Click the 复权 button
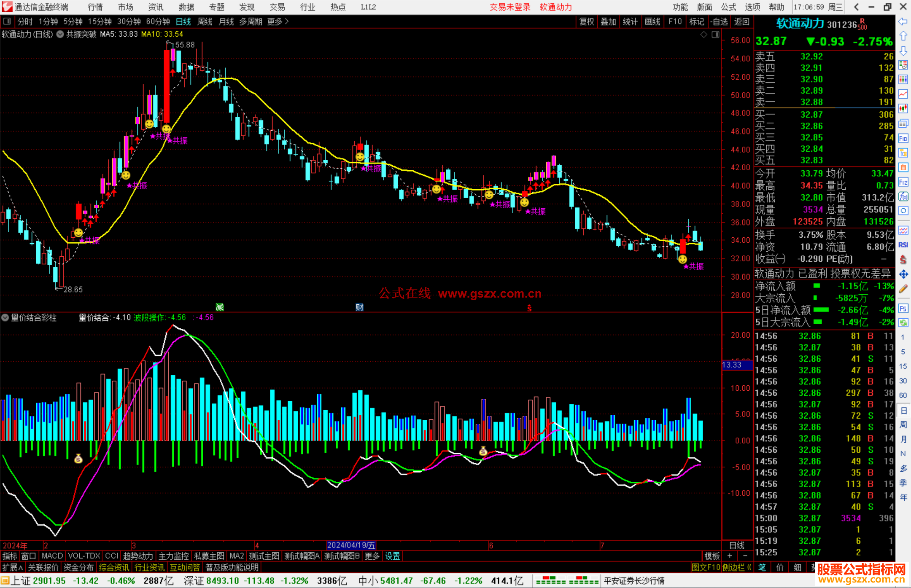The image size is (911, 588). (586, 21)
